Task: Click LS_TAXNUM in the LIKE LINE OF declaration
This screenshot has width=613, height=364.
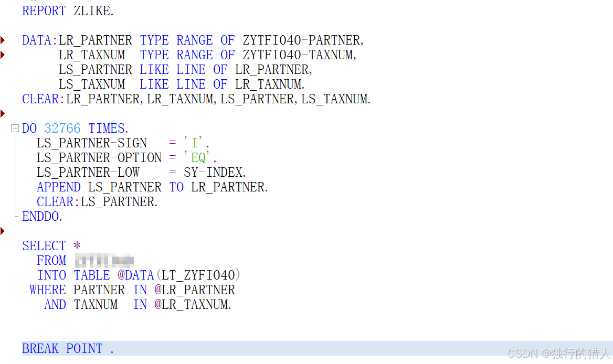Action: click(x=92, y=84)
